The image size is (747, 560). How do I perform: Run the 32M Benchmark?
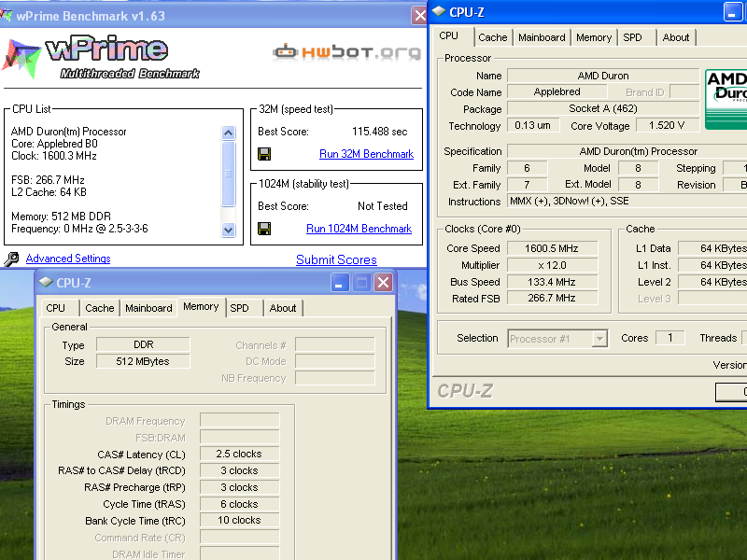(x=366, y=154)
